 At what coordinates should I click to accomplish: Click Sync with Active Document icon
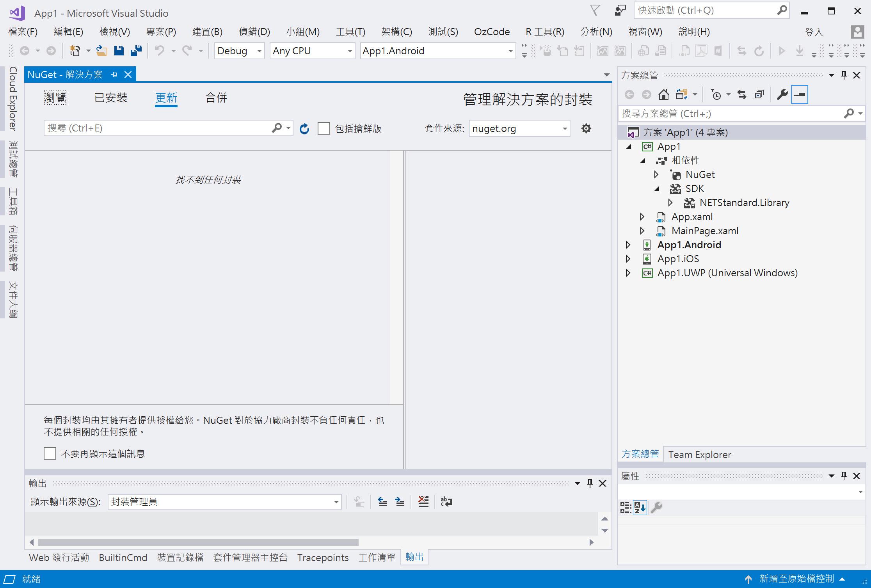pyautogui.click(x=742, y=94)
